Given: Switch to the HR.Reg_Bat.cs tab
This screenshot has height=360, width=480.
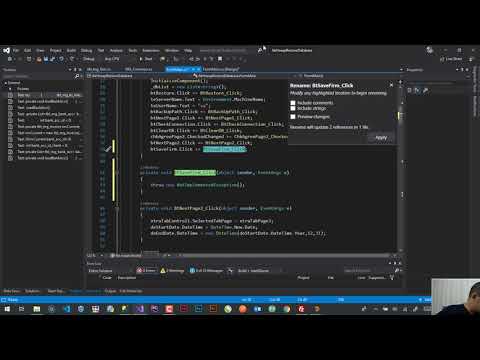Looking at the screenshot, I should tap(99, 69).
